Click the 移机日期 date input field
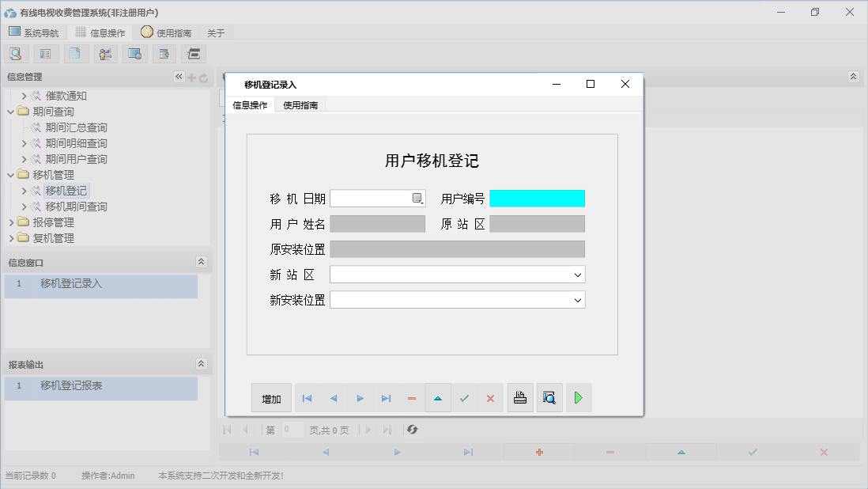Image resolution: width=868 pixels, height=489 pixels. pyautogui.click(x=372, y=198)
